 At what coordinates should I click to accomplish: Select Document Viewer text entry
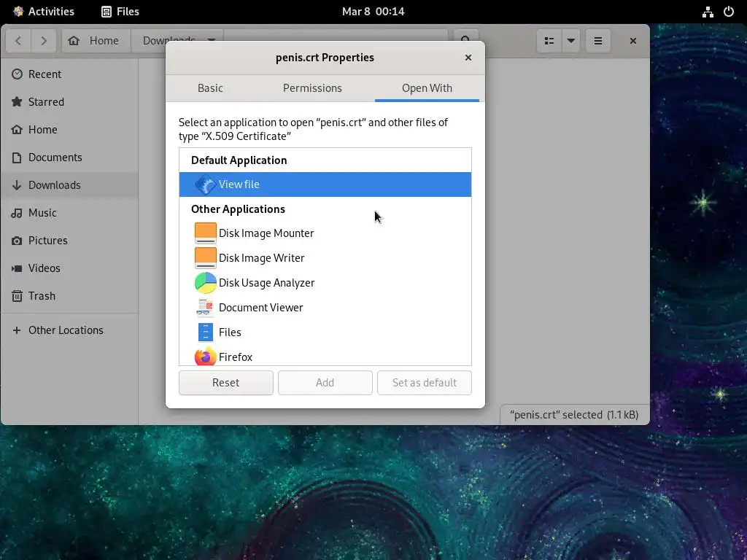(260, 308)
